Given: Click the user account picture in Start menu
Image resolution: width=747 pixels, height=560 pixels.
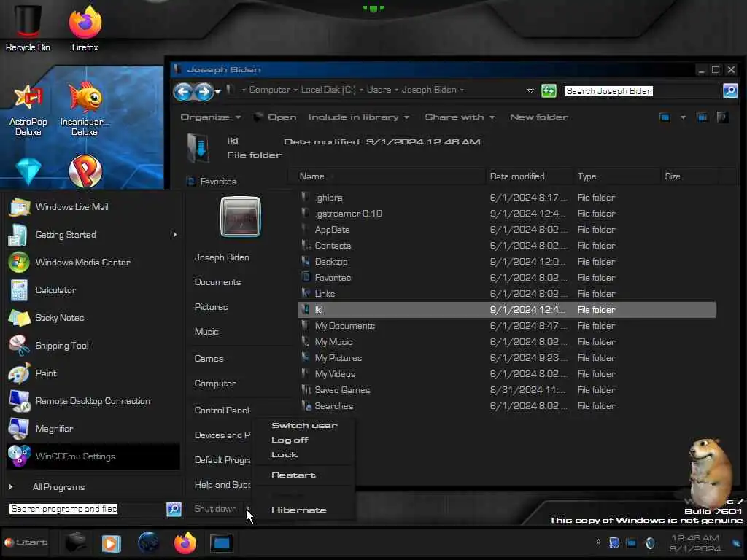Looking at the screenshot, I should pyautogui.click(x=241, y=217).
